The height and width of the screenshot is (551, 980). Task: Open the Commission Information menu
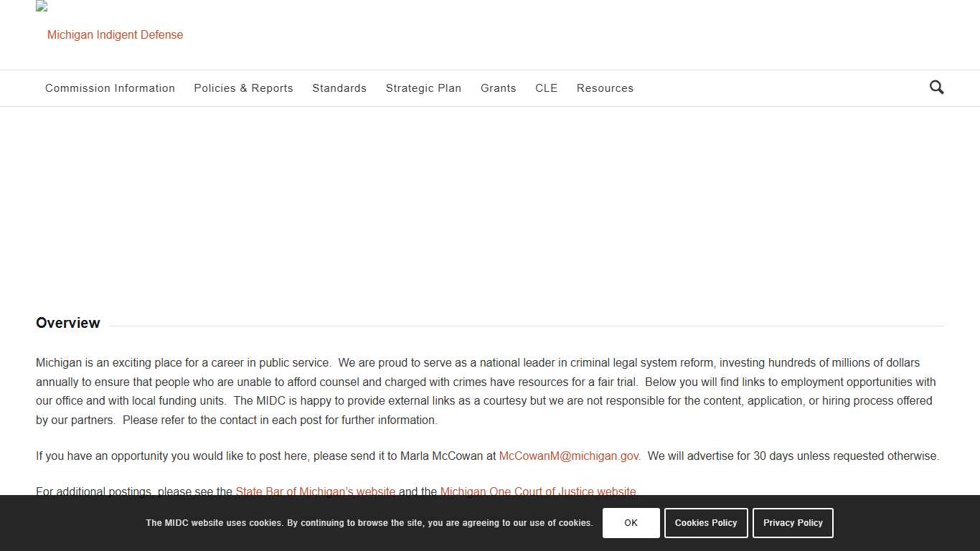[x=110, y=88]
